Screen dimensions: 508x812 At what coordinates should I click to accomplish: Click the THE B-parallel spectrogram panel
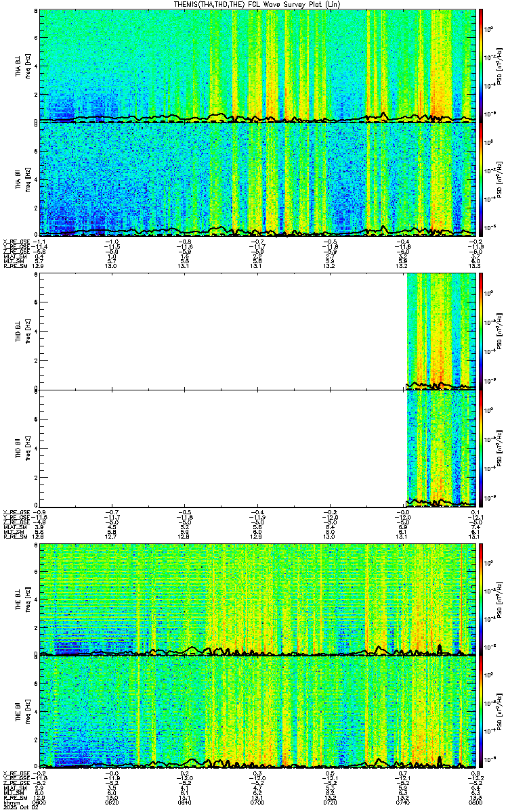point(258,713)
